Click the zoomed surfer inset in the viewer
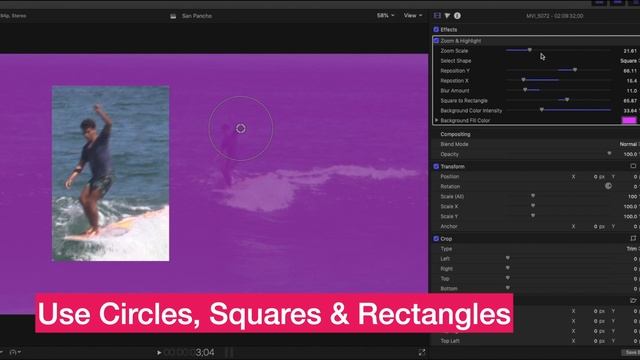 [111, 173]
